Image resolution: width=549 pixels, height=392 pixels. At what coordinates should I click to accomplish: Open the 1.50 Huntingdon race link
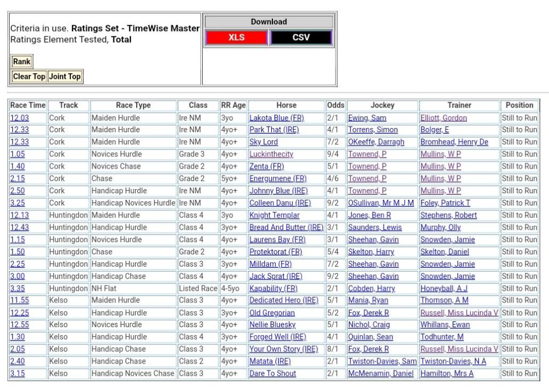(x=17, y=252)
